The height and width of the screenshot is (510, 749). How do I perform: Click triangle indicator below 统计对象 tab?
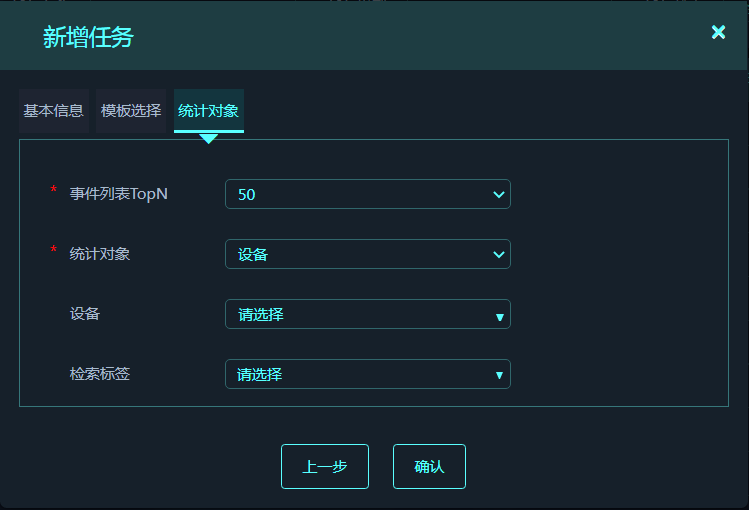pyautogui.click(x=209, y=138)
